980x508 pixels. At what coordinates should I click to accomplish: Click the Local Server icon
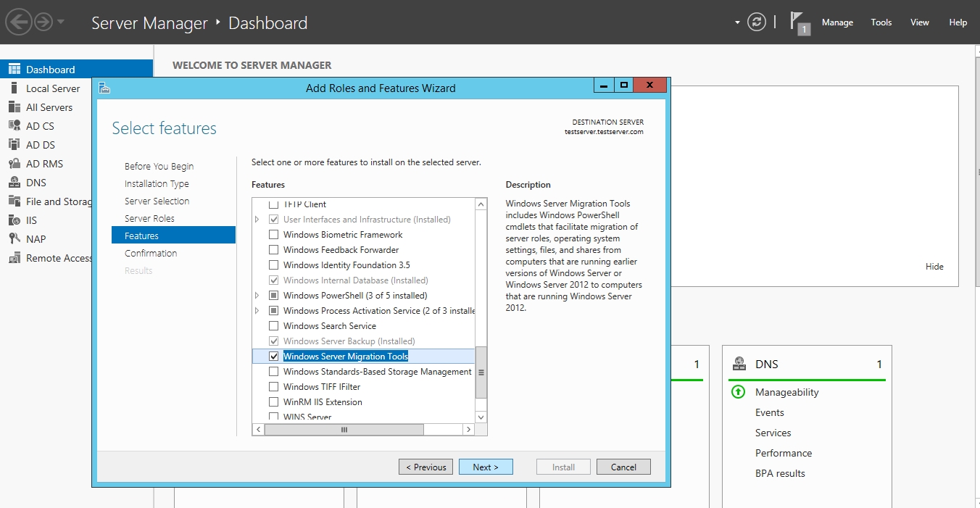(13, 88)
